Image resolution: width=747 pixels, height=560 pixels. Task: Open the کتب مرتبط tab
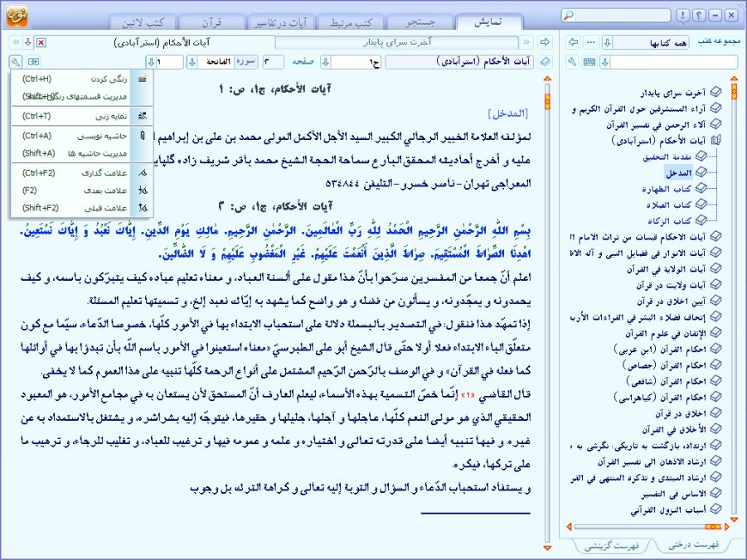[x=351, y=22]
